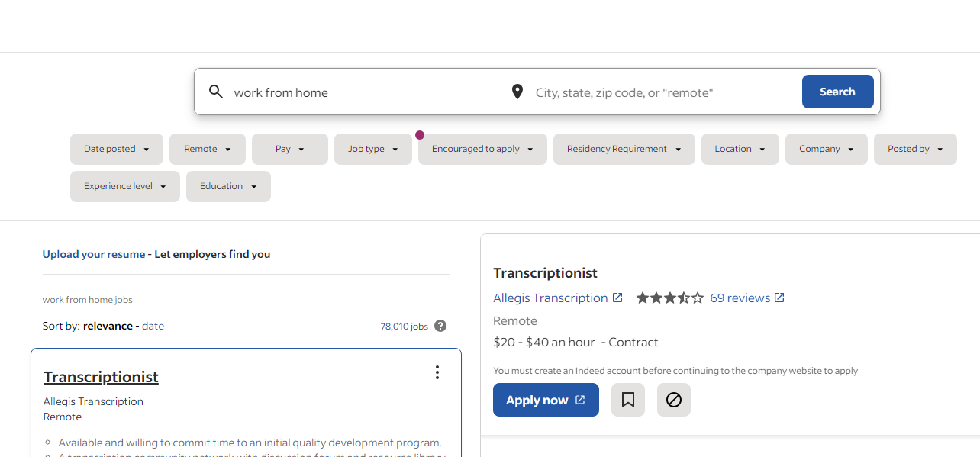This screenshot has width=980, height=457.
Task: Open the Remote filter dropdown
Action: click(208, 149)
